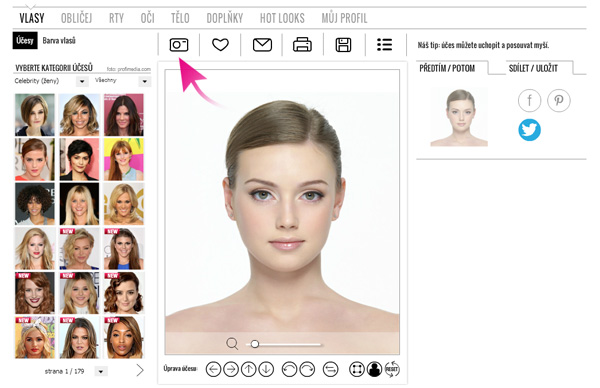Reset hairstyle adjustments icon

pyautogui.click(x=392, y=369)
